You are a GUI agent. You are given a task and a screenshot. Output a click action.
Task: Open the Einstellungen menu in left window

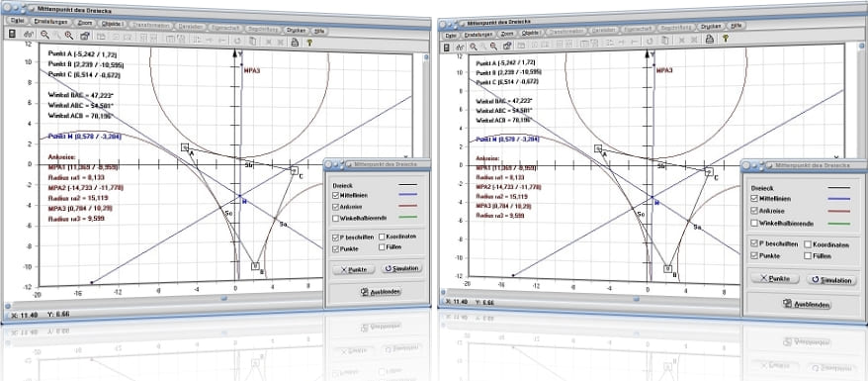[50, 22]
